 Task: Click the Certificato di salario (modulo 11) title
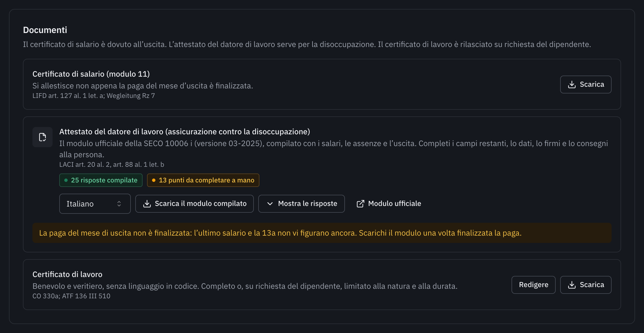point(91,74)
